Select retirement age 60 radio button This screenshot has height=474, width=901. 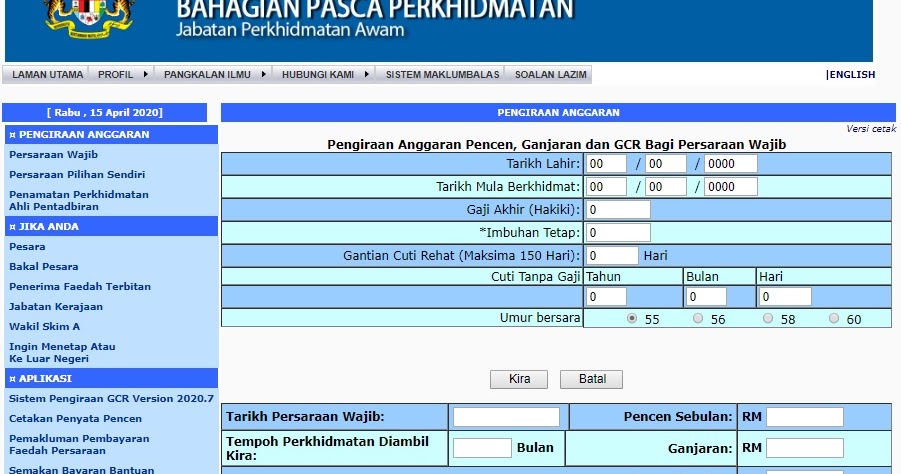point(834,318)
